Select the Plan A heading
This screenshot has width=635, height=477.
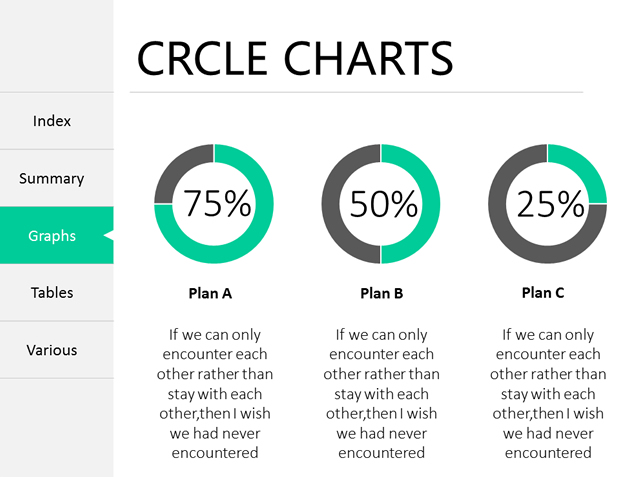point(210,293)
